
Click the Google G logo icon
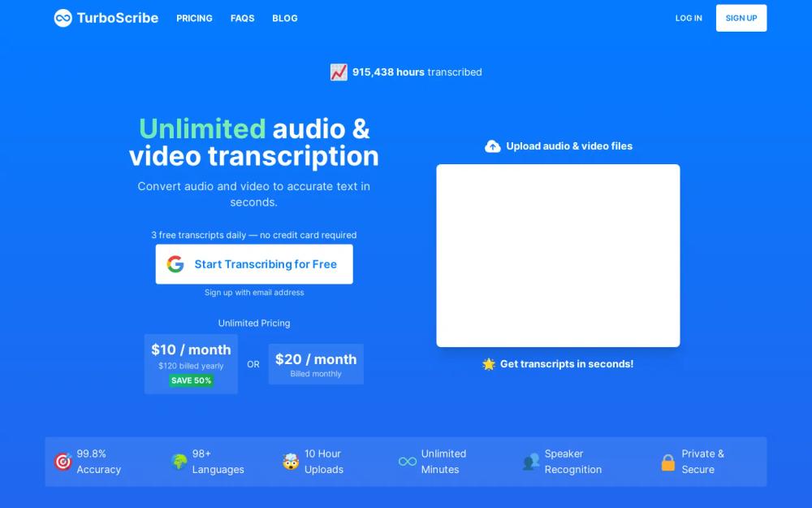pos(175,264)
